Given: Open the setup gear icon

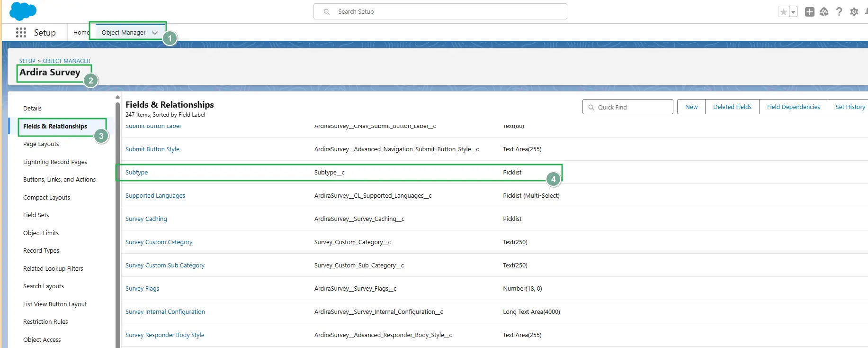Looking at the screenshot, I should click(854, 12).
